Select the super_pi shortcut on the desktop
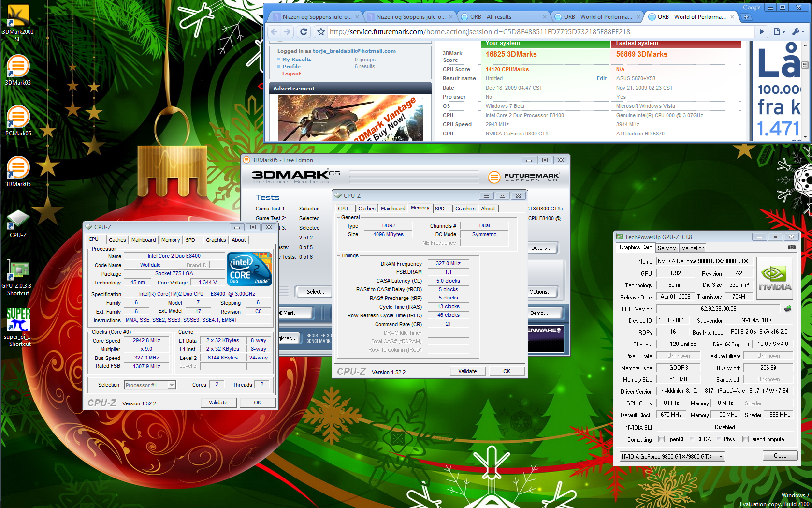This screenshot has height=508, width=812. [x=18, y=328]
